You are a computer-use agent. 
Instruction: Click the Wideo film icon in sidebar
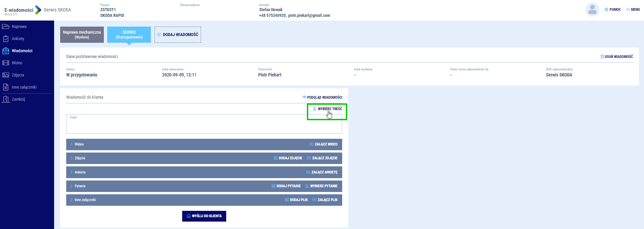(x=6, y=63)
